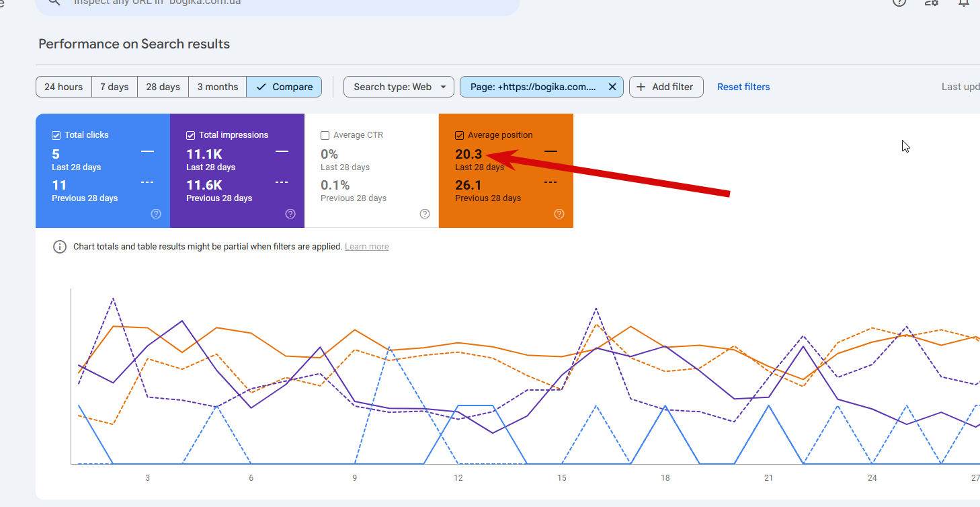Viewport: 980px width, 507px height.
Task: Expand the Search type: Web dropdown
Action: pyautogui.click(x=399, y=87)
